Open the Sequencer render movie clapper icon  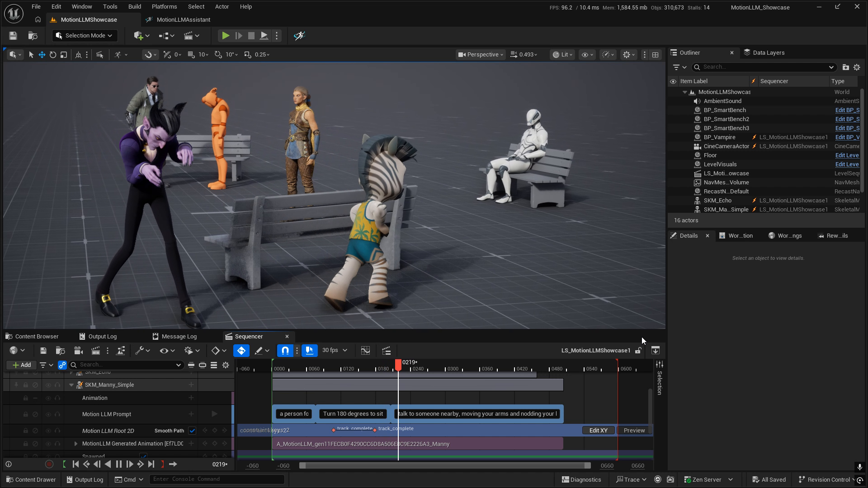click(x=95, y=351)
